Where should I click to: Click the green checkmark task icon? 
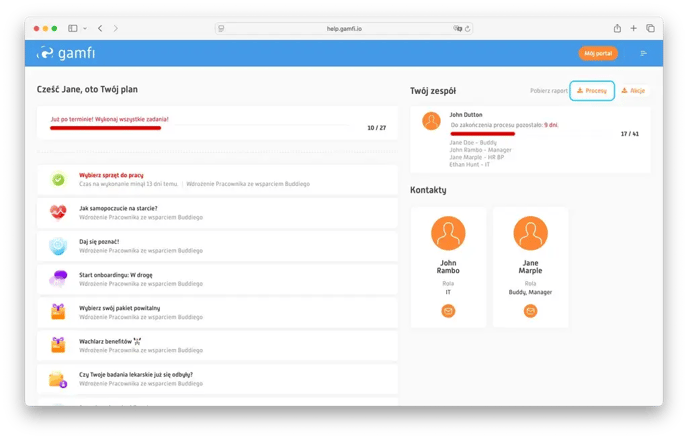58,179
